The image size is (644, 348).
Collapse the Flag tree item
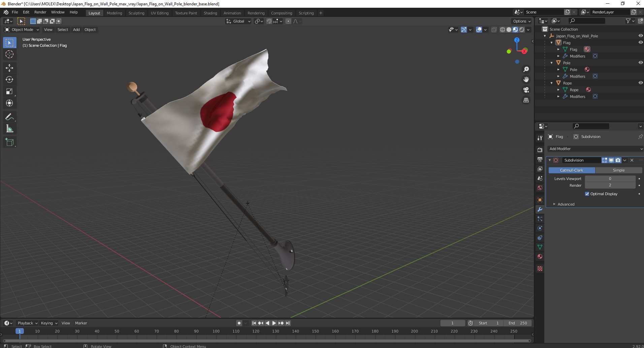pyautogui.click(x=551, y=43)
